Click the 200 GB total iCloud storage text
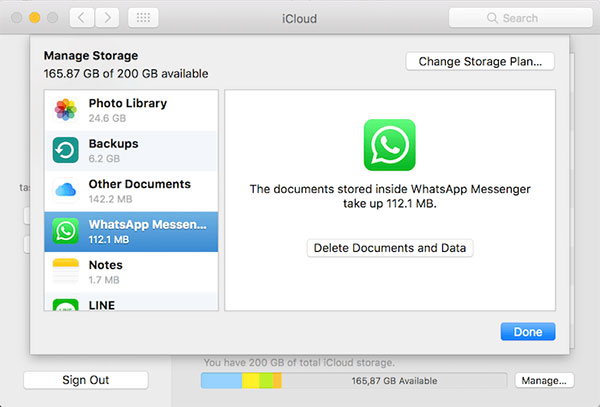The height and width of the screenshot is (407, 600). click(x=299, y=362)
